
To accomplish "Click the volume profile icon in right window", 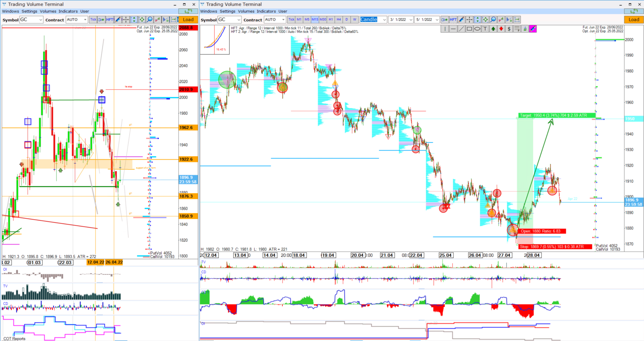I will 501,20.
